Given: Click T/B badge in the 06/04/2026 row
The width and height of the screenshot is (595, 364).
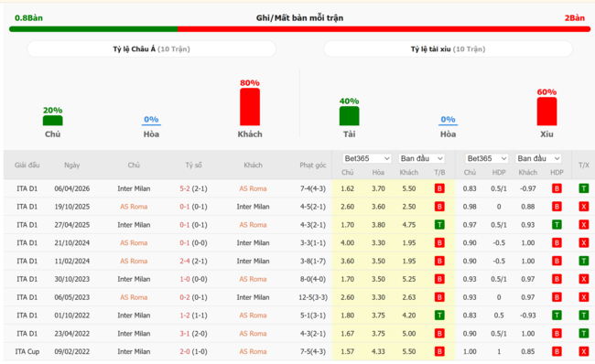Looking at the screenshot, I should tap(439, 188).
